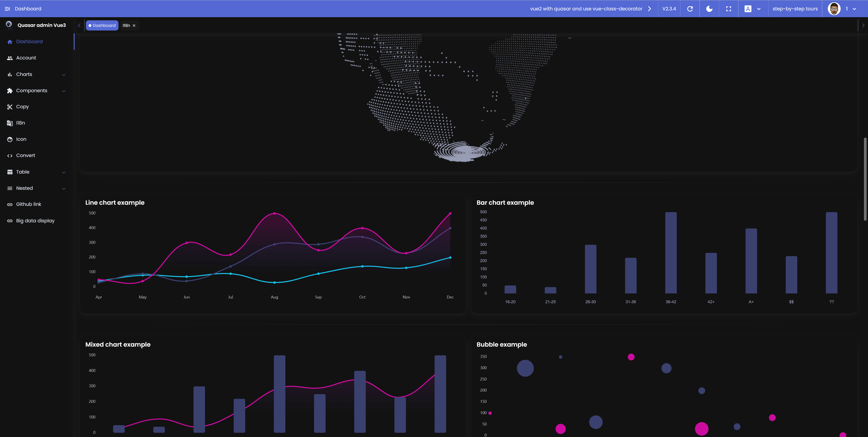Toggle dark mode with the moon icon
This screenshot has width=868, height=437.
pyautogui.click(x=709, y=9)
